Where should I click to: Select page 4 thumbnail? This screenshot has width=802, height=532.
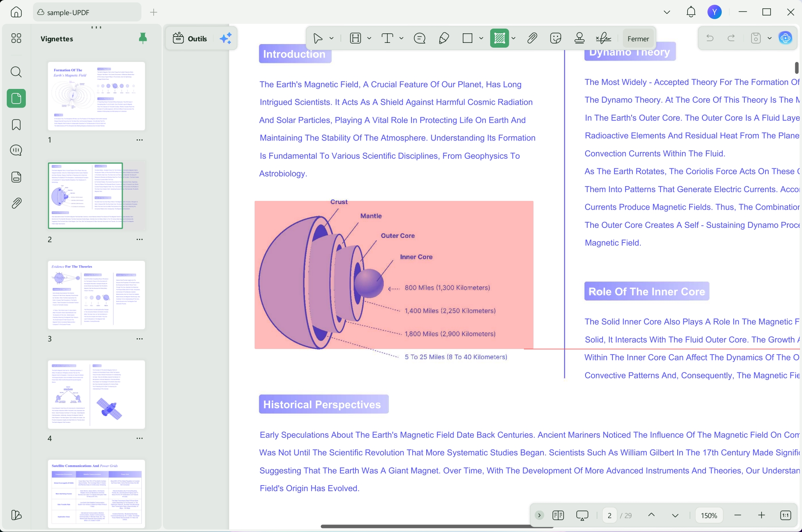click(x=97, y=395)
